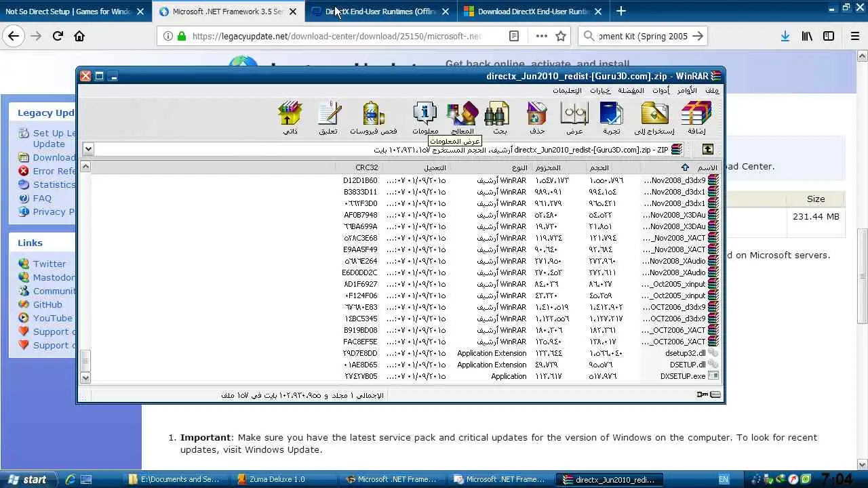Open the Statistics sidebar link
The height and width of the screenshot is (488, 868).
54,184
